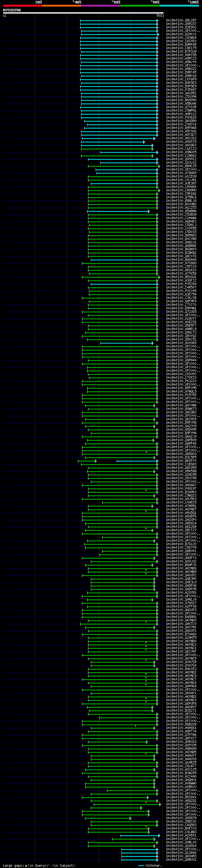Select the AV532250 query title
The image size is (202, 868).
point(12,10)
